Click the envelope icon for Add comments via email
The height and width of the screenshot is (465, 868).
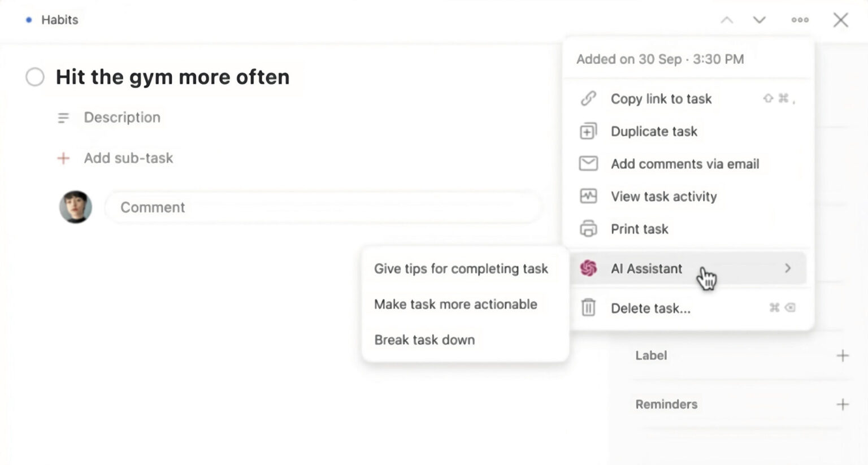click(588, 163)
